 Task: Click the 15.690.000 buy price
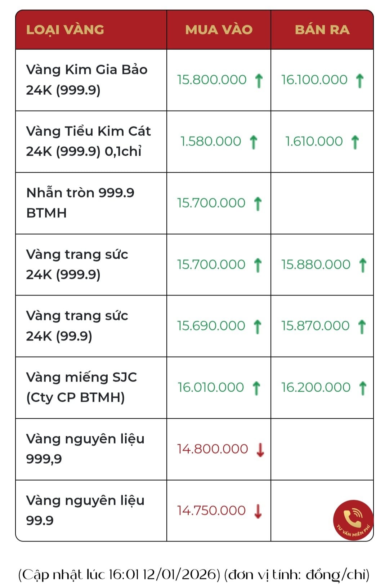[211, 326]
